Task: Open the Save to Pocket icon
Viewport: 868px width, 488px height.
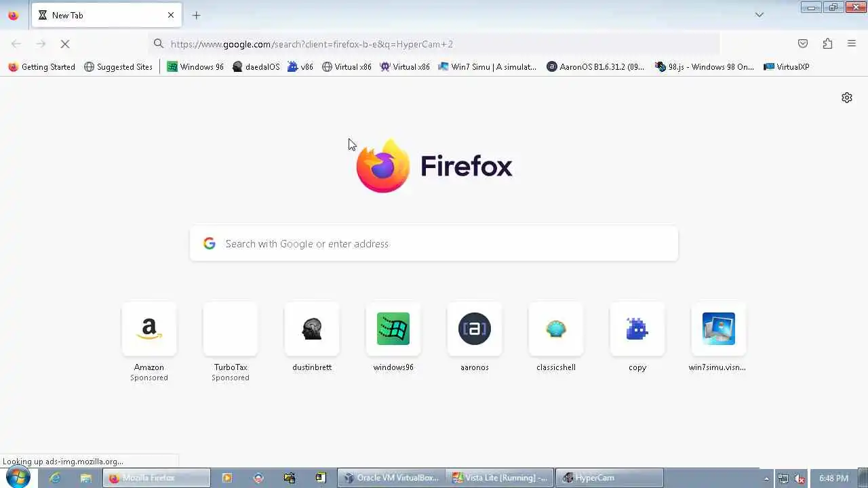Action: click(x=803, y=44)
